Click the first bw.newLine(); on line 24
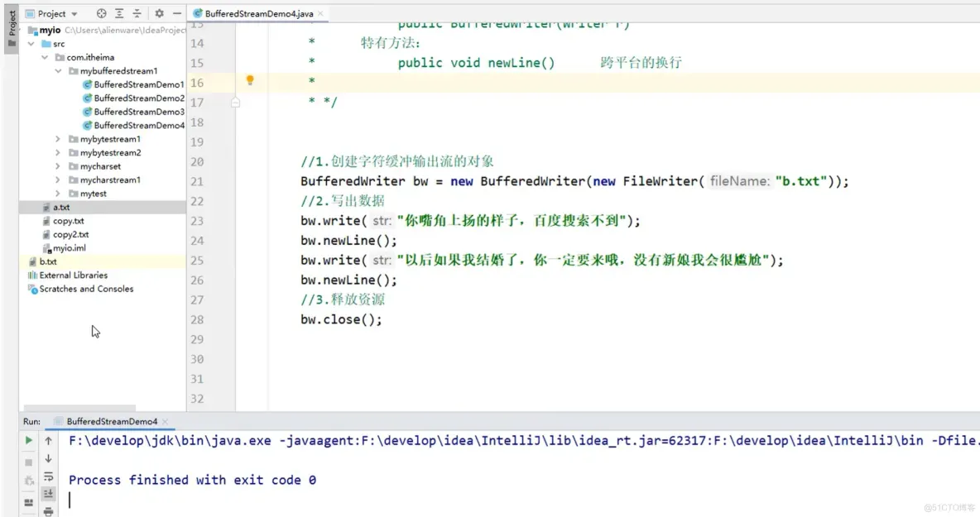This screenshot has width=980, height=517. point(348,241)
